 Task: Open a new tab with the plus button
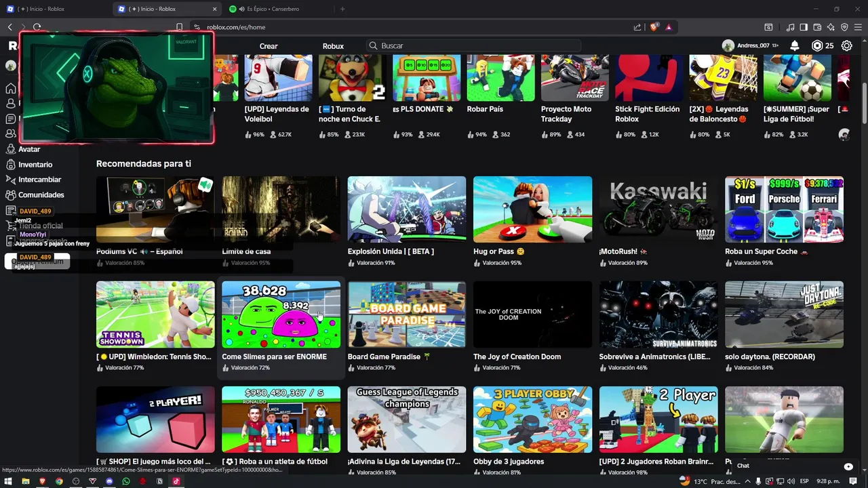[342, 9]
